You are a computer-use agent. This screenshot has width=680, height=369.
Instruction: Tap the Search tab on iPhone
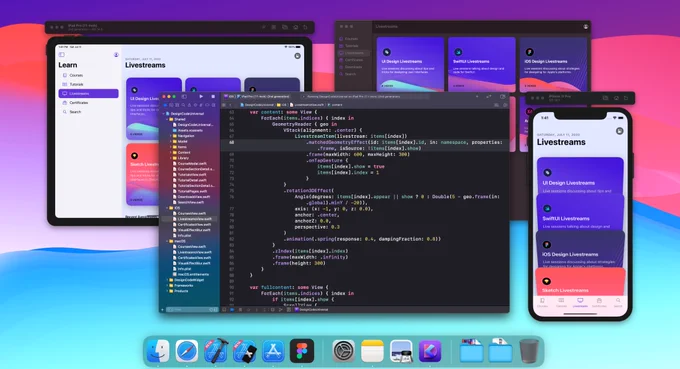pos(618,303)
